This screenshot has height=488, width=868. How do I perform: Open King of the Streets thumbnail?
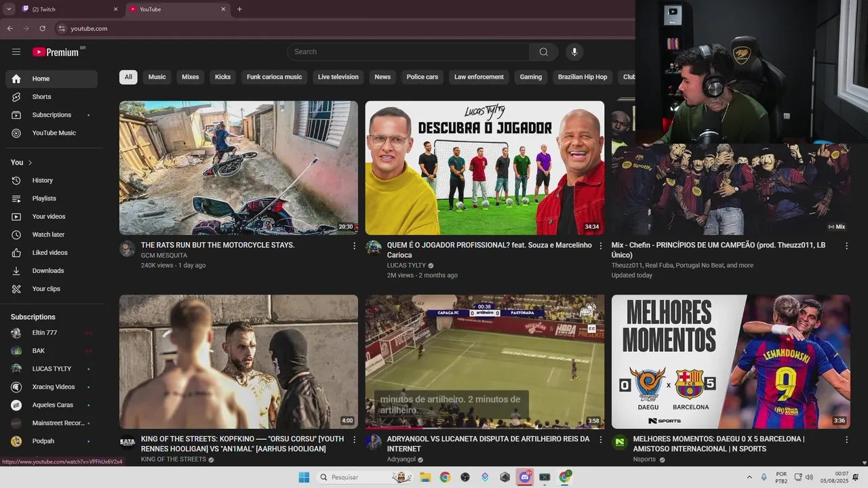(x=239, y=361)
